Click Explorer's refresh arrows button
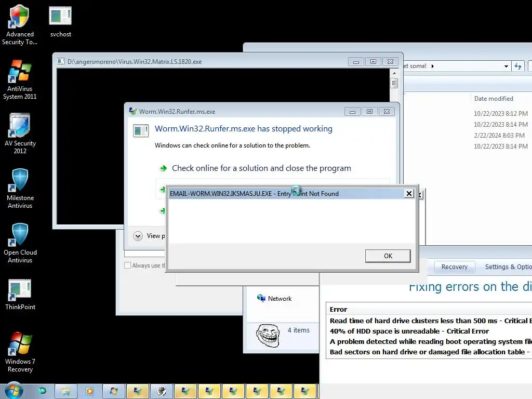The height and width of the screenshot is (399, 532). 518,66
